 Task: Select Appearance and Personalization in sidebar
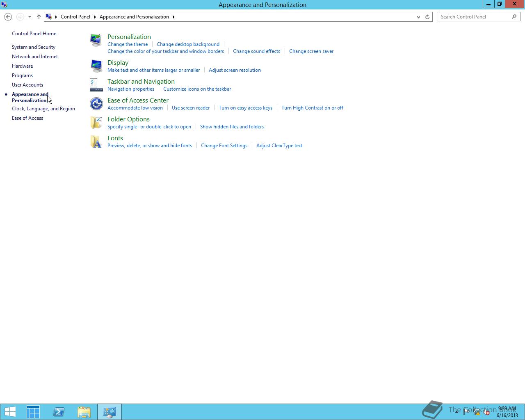(30, 97)
